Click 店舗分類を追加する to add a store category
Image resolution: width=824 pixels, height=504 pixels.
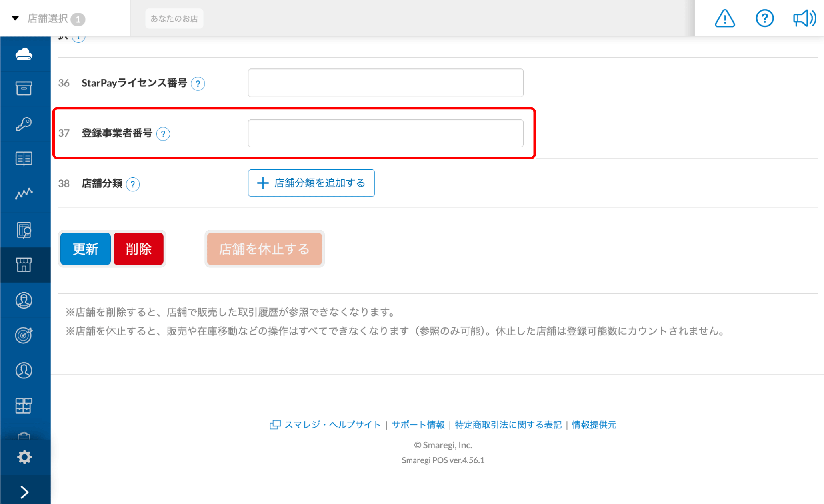pyautogui.click(x=311, y=183)
